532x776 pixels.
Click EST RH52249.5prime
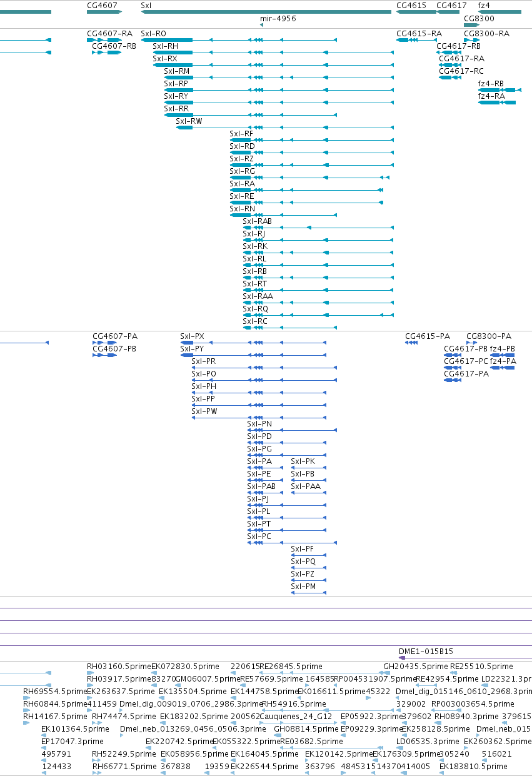click(124, 753)
